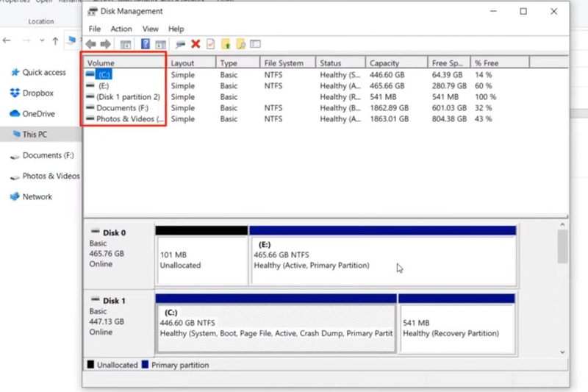Select This PC in Explorer sidebar
This screenshot has width=588, height=392.
pos(41,135)
